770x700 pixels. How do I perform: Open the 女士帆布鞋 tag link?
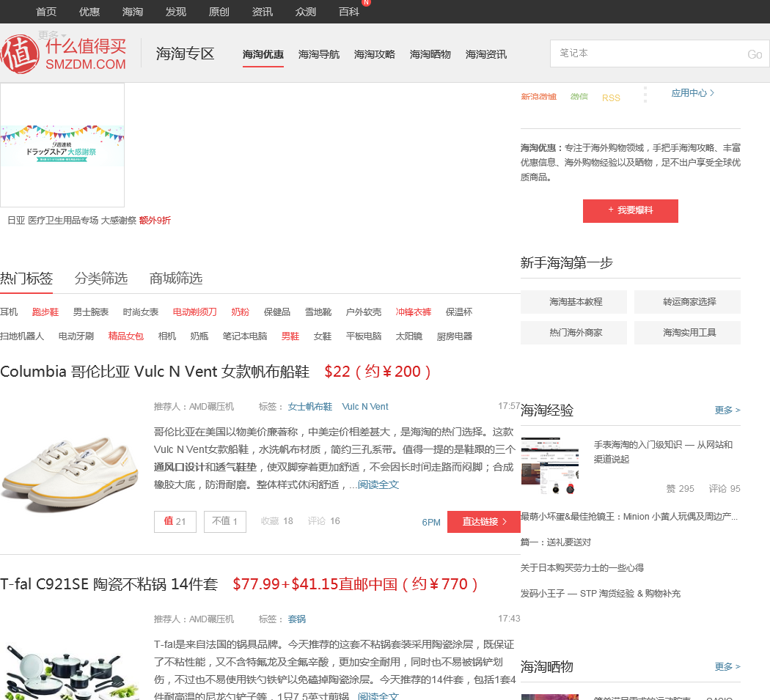pos(310,407)
